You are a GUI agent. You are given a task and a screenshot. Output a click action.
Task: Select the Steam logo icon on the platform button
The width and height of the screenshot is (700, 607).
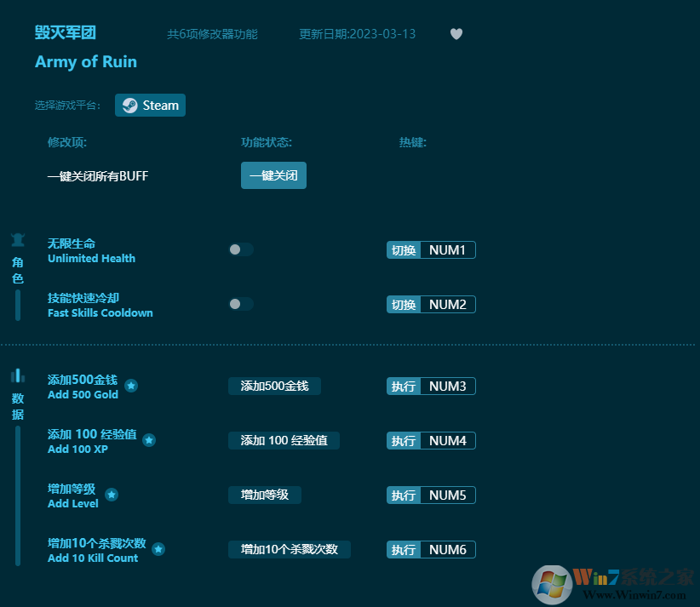pos(129,105)
